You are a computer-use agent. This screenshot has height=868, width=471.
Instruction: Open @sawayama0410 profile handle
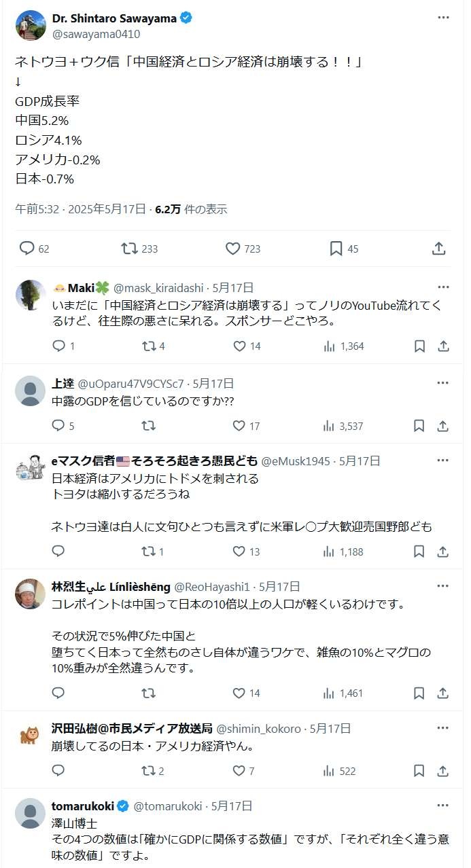click(96, 33)
